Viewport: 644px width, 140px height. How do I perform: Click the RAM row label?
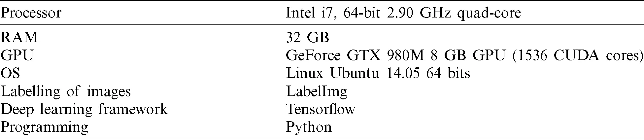tap(19, 37)
